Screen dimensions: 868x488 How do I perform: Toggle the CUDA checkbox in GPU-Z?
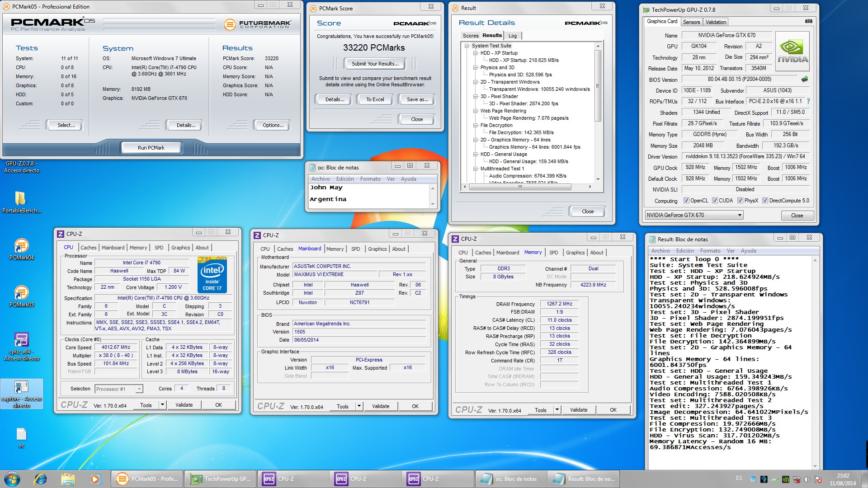point(715,201)
